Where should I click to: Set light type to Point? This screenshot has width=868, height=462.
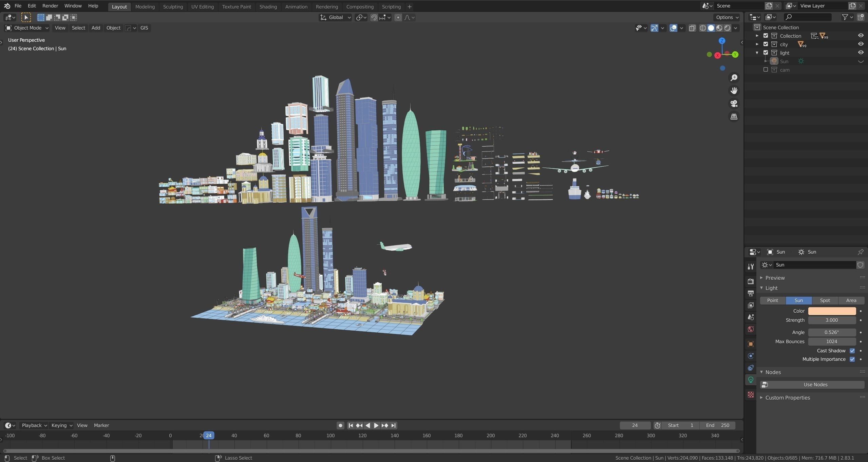point(773,300)
